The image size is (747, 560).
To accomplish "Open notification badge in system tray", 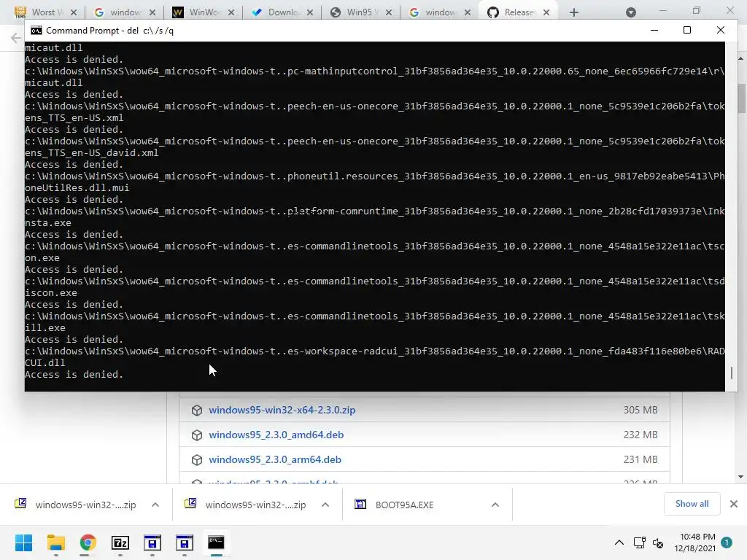I will click(726, 542).
